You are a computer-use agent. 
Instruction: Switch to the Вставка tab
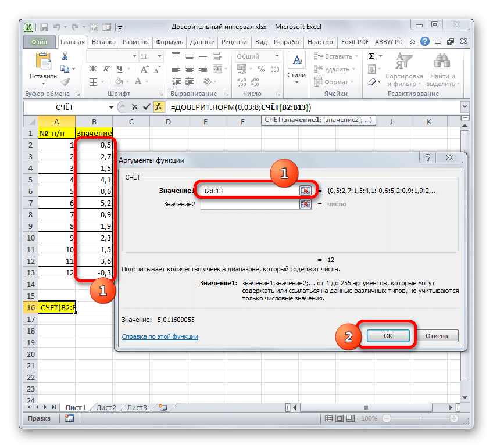click(103, 42)
